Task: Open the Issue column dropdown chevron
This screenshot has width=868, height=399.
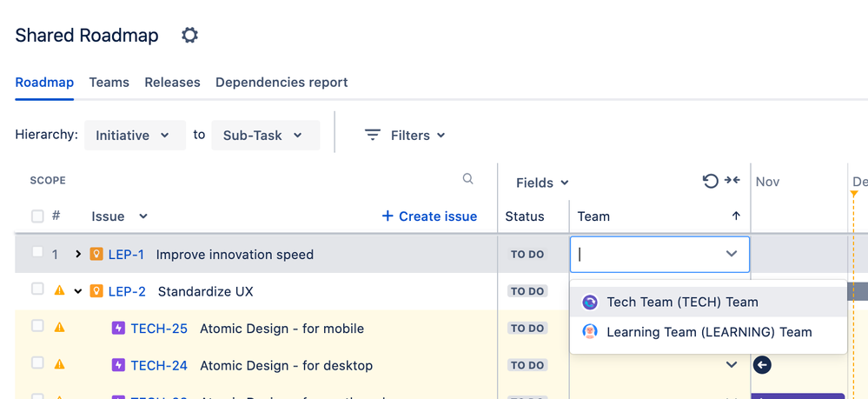Action: point(142,216)
